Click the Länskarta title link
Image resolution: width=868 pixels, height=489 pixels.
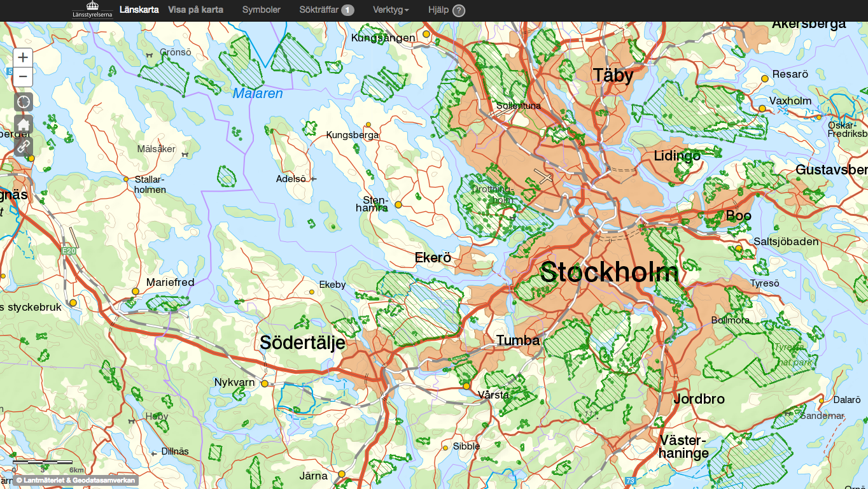coord(139,10)
